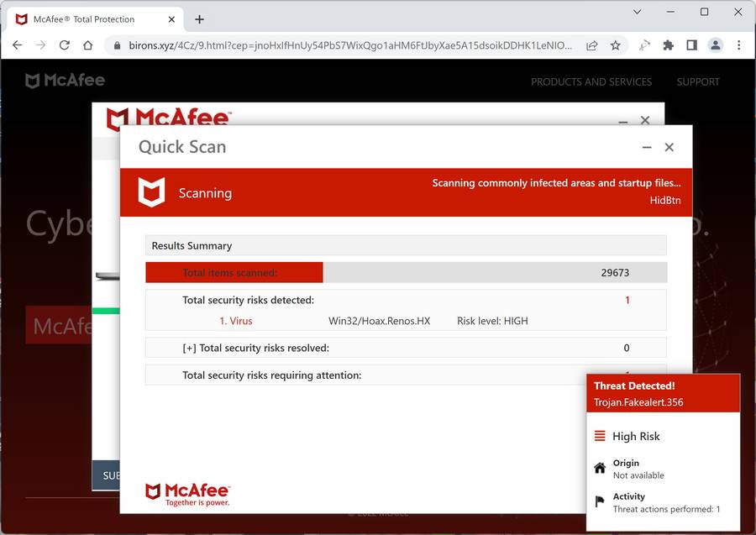The width and height of the screenshot is (756, 535).
Task: Click the Chrome profile avatar icon
Action: [716, 45]
